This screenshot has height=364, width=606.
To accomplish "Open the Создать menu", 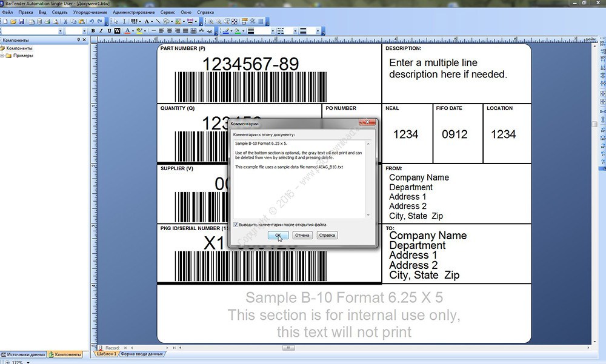I will point(59,12).
